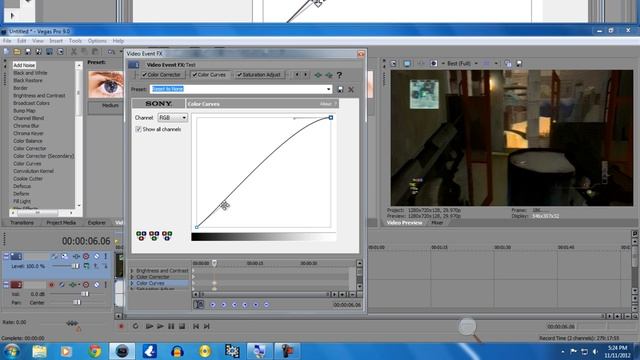Open the Preset dropdown list

(x=329, y=89)
